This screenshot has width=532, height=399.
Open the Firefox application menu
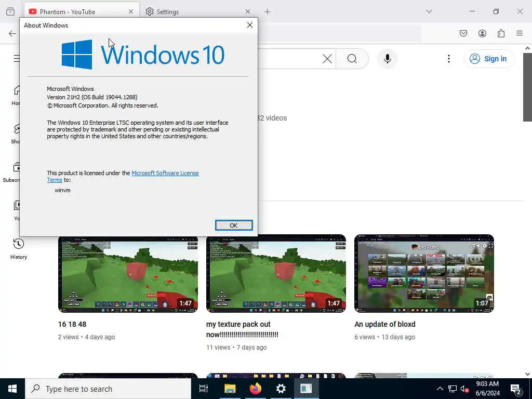[520, 33]
